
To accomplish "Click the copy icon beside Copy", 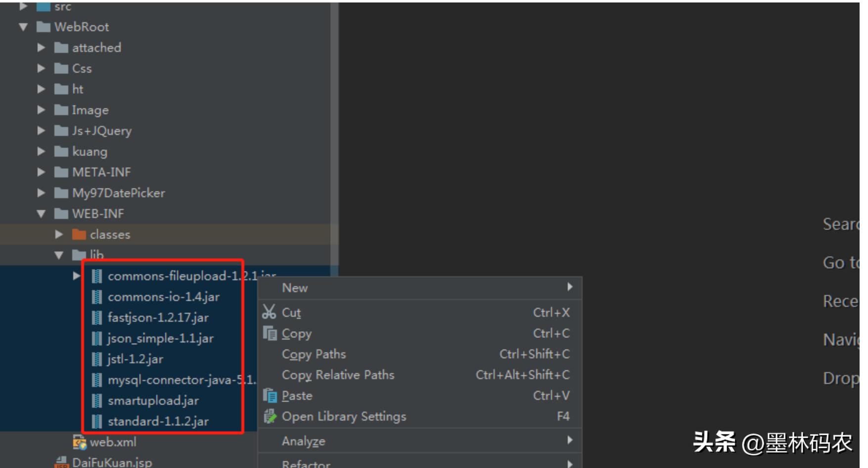I will coord(270,334).
